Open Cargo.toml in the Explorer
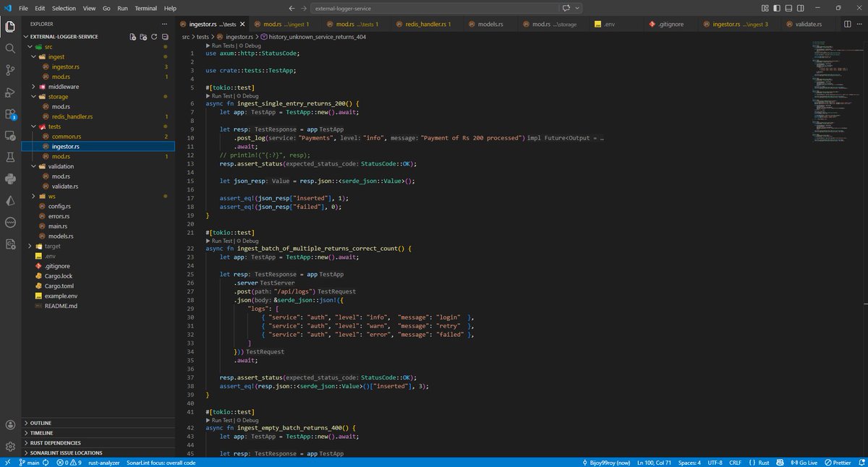Image resolution: width=868 pixels, height=467 pixels. (x=59, y=286)
